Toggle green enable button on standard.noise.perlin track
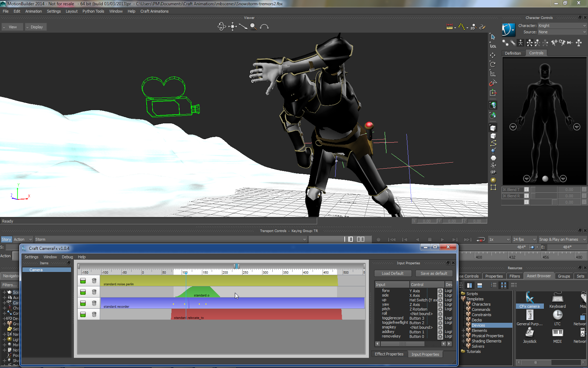The image size is (588, 368). click(x=83, y=281)
